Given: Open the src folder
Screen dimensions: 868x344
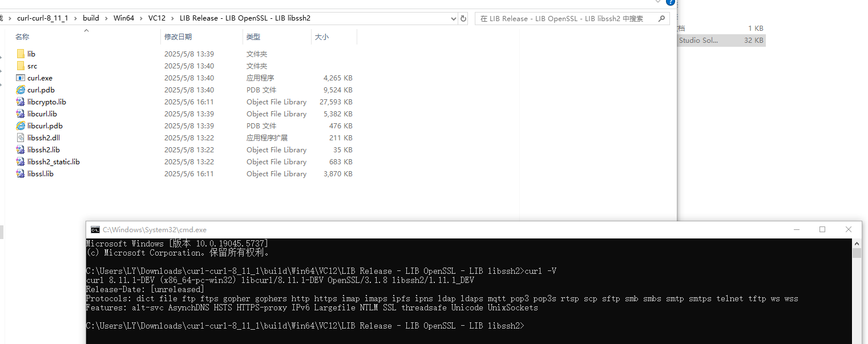Looking at the screenshot, I should [x=33, y=66].
